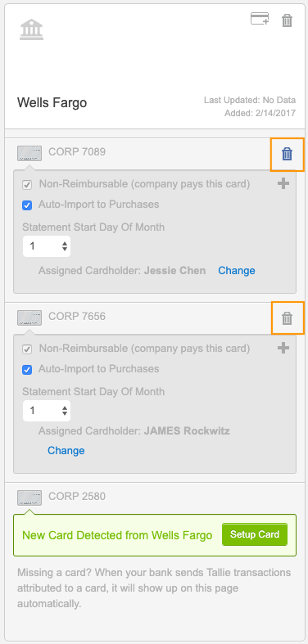Click the Setup Card button
Screen dimensions: 308x644
pos(255,534)
